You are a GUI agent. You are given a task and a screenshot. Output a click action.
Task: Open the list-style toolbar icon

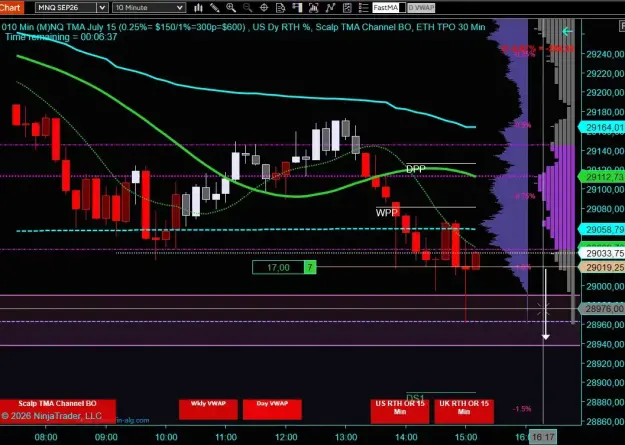coord(363,8)
